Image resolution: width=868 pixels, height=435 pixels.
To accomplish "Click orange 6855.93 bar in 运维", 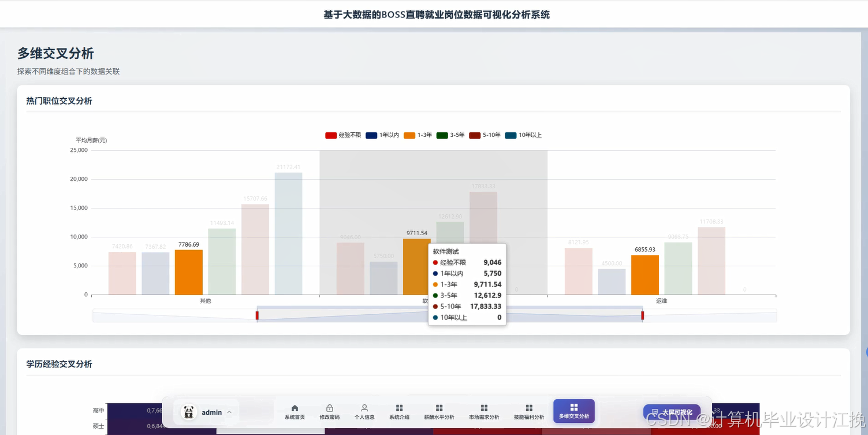I will coord(645,275).
